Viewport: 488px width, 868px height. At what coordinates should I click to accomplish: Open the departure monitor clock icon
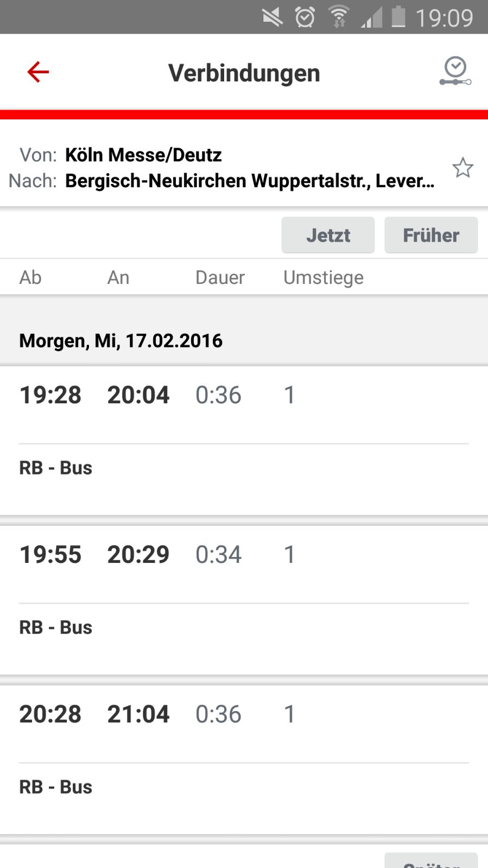[455, 72]
